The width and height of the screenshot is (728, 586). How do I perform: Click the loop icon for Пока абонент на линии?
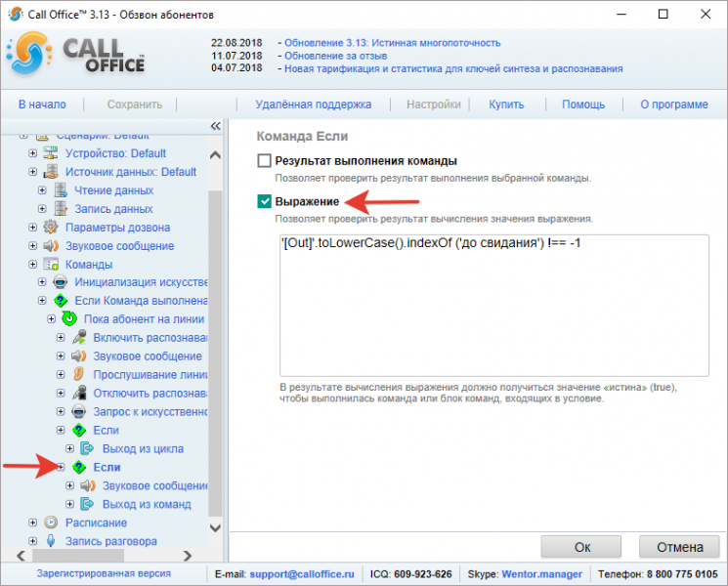(69, 319)
